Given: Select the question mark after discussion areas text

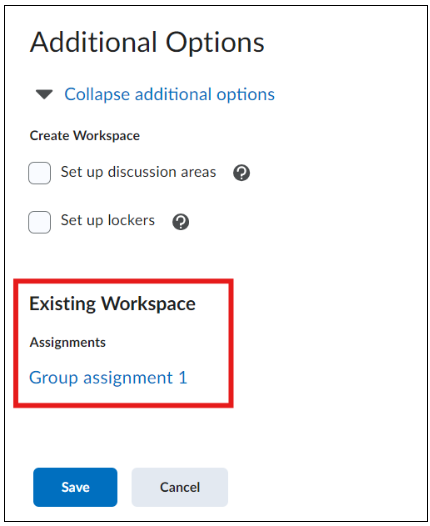Looking at the screenshot, I should click(241, 173).
